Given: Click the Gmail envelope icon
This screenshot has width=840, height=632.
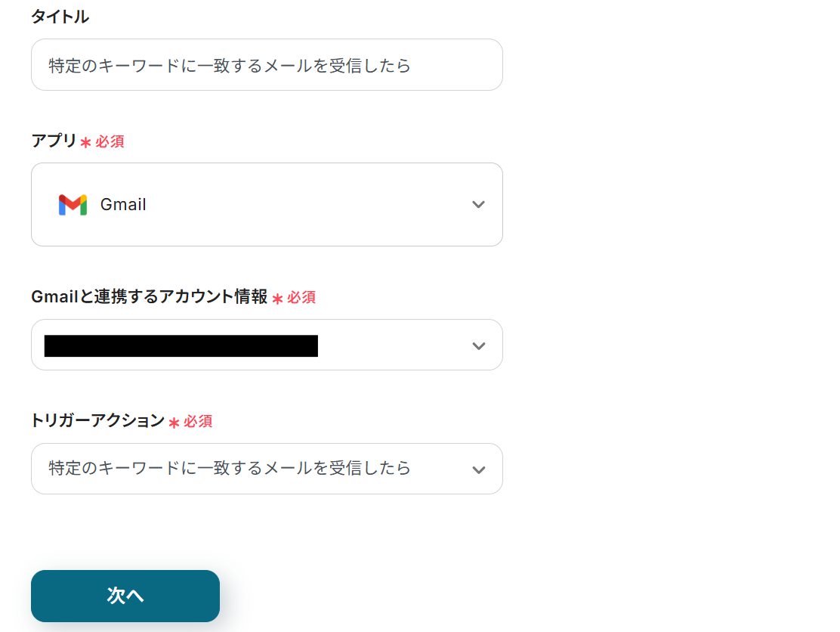Looking at the screenshot, I should coord(73,205).
